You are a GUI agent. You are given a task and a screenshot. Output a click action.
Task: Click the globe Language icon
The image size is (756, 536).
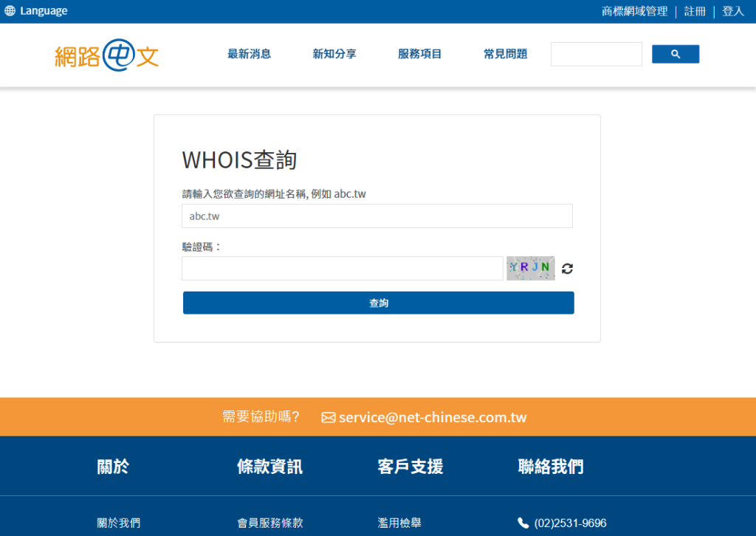(x=10, y=10)
